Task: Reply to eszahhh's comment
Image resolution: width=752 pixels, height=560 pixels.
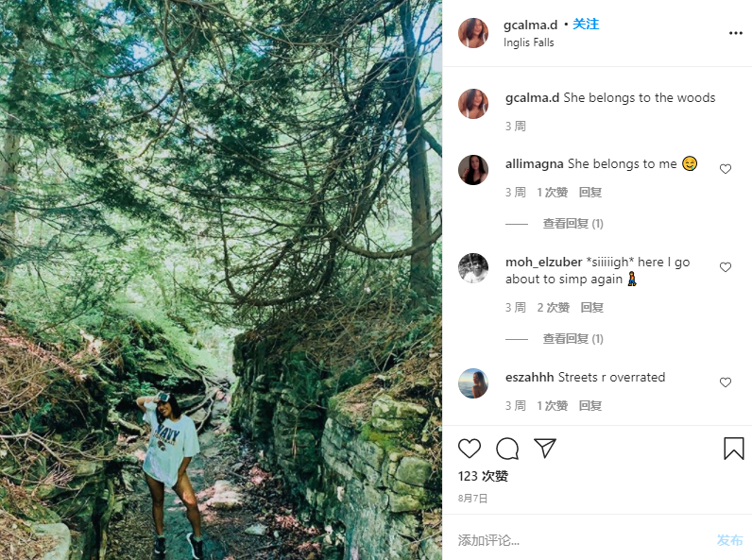Action: click(x=590, y=406)
